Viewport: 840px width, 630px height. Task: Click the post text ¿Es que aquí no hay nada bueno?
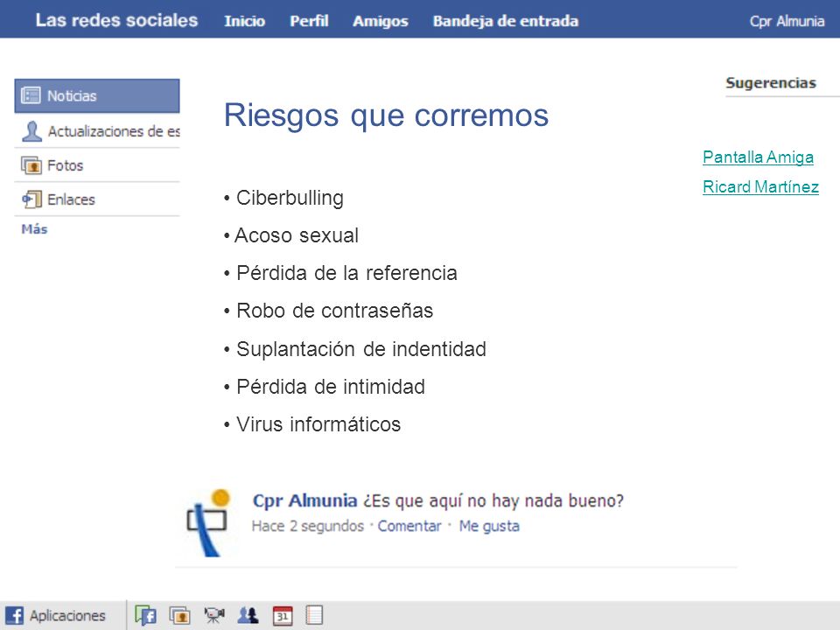[x=493, y=500]
